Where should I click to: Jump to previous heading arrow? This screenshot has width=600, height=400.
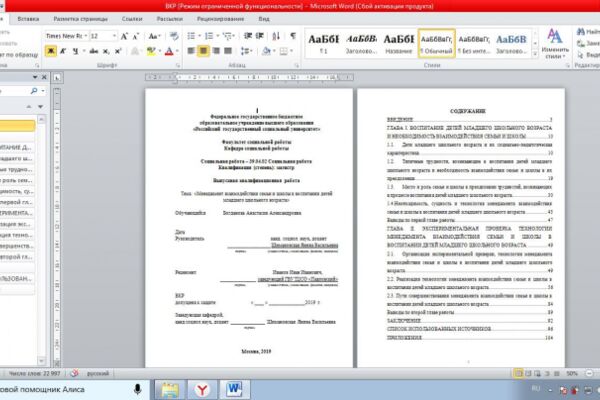[29, 106]
